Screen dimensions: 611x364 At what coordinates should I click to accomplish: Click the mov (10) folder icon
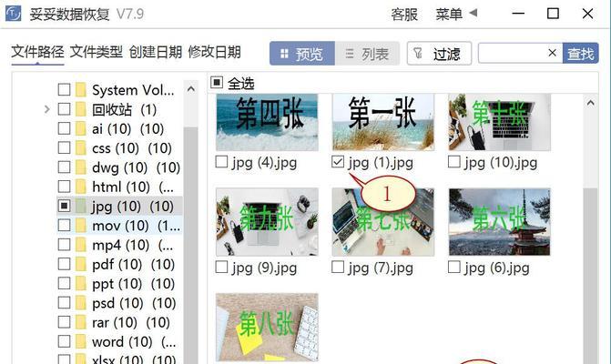pyautogui.click(x=81, y=226)
